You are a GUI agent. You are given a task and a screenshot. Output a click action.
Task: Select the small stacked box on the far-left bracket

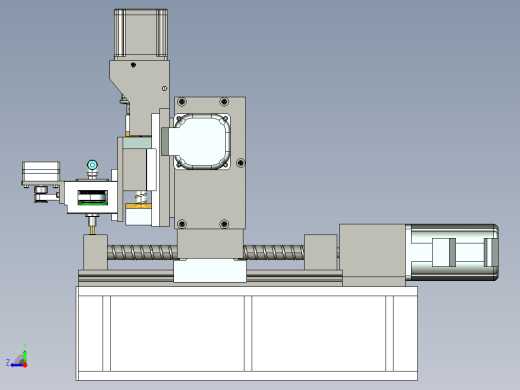click(41, 172)
